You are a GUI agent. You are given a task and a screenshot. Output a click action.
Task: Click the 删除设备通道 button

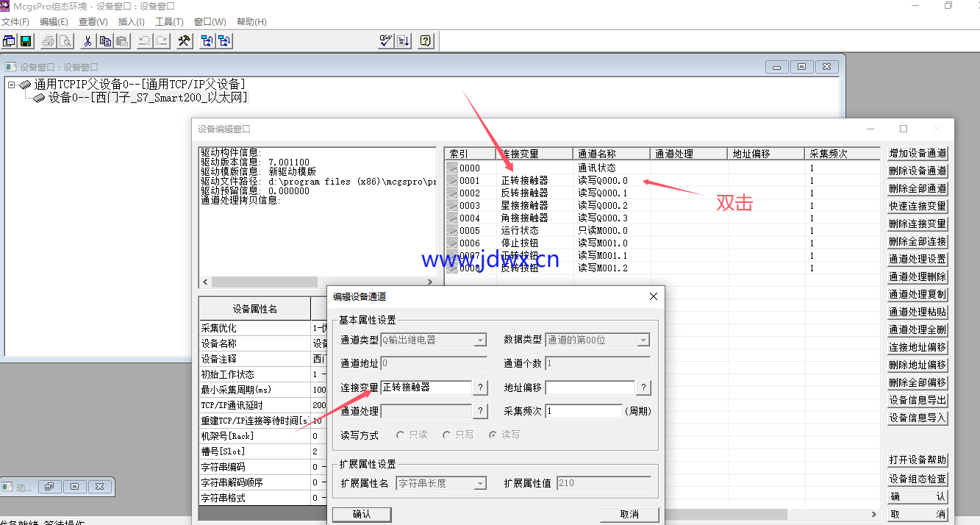pos(918,171)
